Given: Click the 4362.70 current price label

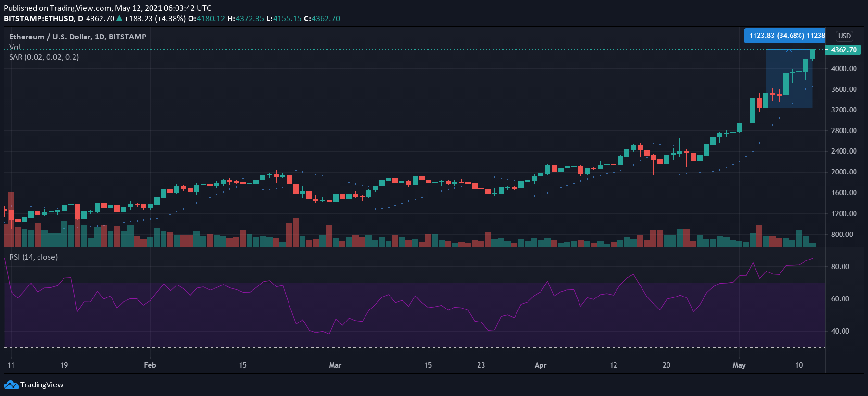Looking at the screenshot, I should [x=843, y=50].
